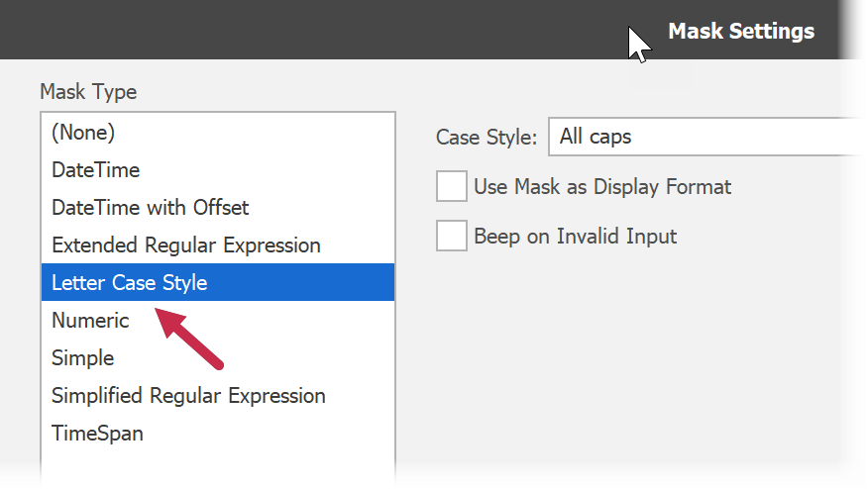Click the 'Beep on Invalid Input' label text

(x=575, y=236)
